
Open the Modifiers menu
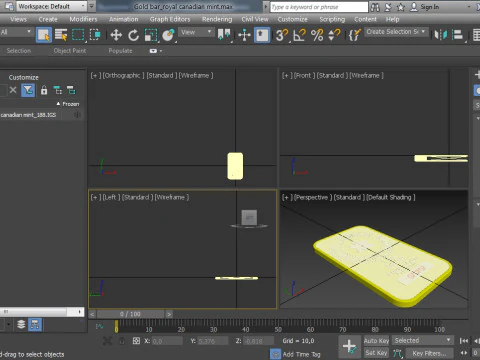pyautogui.click(x=83, y=19)
